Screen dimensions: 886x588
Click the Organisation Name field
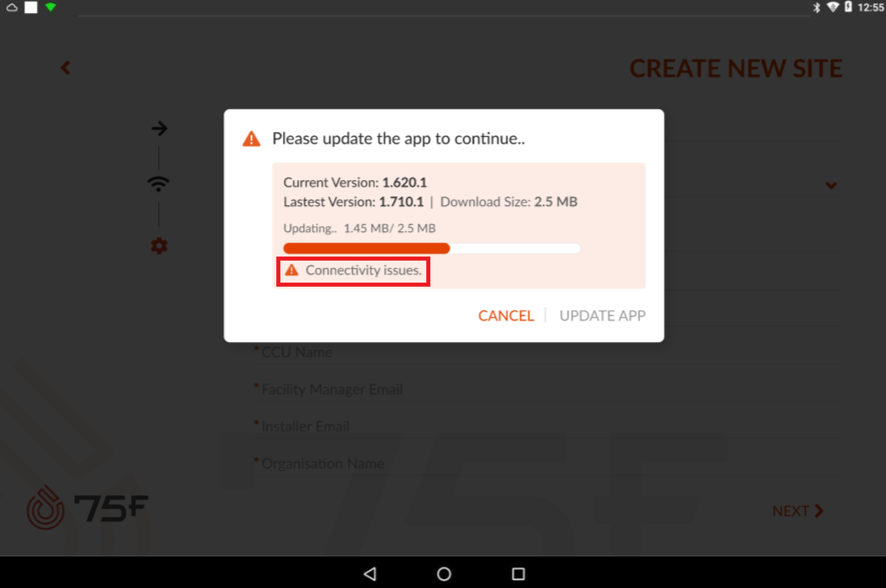pyautogui.click(x=547, y=463)
